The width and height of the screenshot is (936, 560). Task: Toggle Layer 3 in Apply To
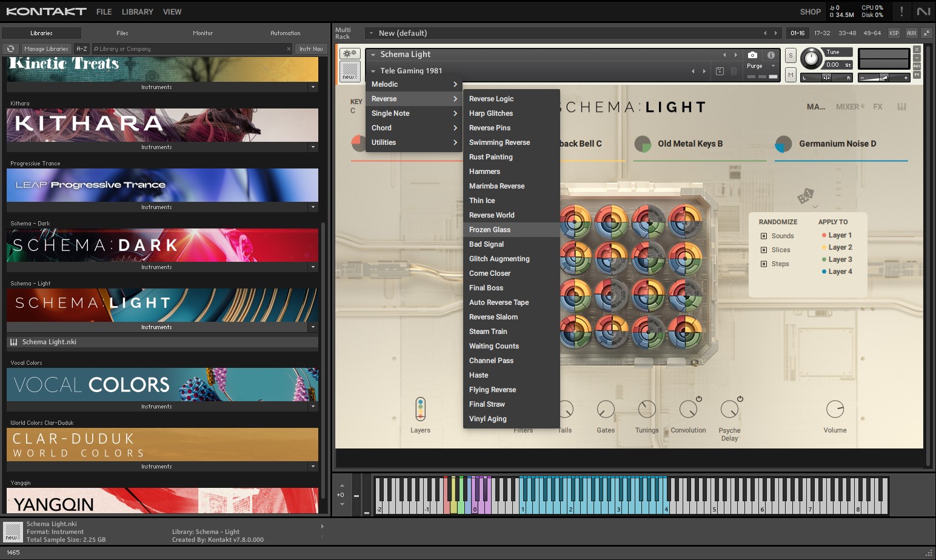click(x=837, y=259)
